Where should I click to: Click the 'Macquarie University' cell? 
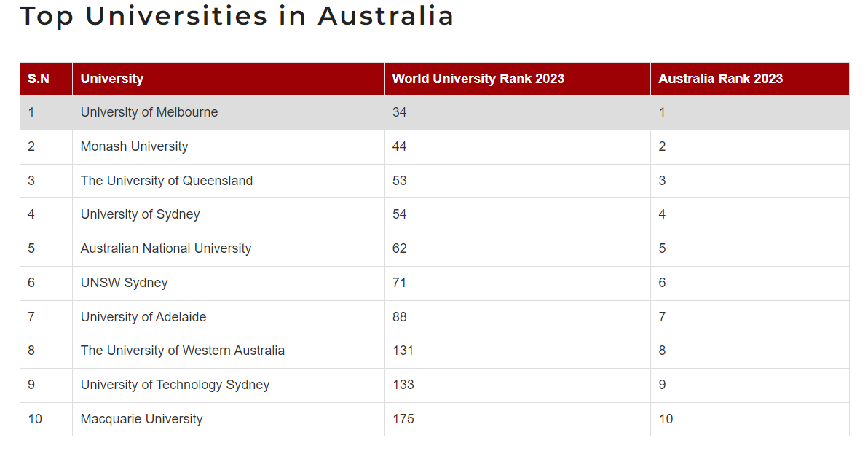click(142, 419)
